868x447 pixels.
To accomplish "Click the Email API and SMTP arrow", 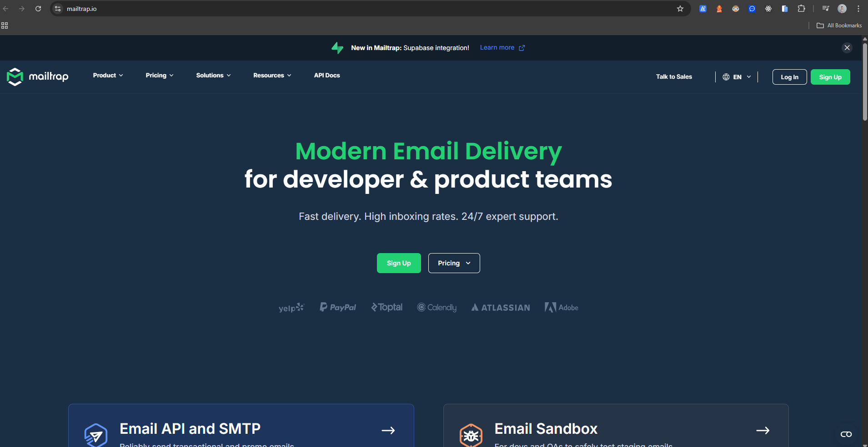I will coord(388,430).
